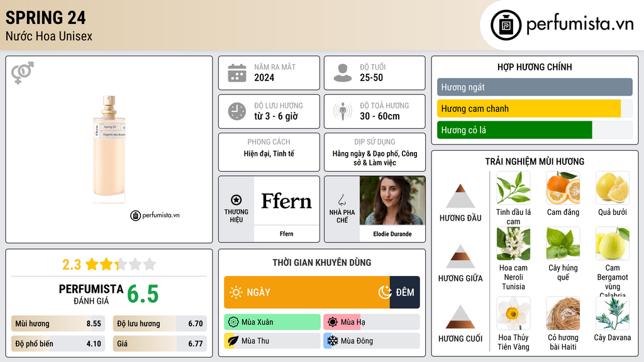Open the Tinh dầu lá cam note image
Viewport: 644px width, 362px height.
pyautogui.click(x=513, y=188)
